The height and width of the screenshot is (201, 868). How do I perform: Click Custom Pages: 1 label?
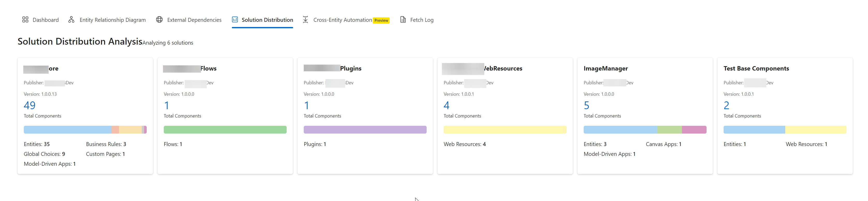[106, 154]
